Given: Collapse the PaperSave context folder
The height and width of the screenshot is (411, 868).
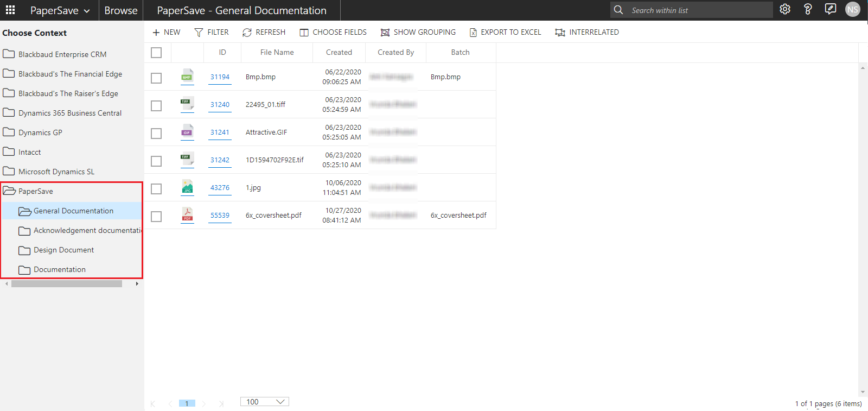Looking at the screenshot, I should (x=9, y=191).
